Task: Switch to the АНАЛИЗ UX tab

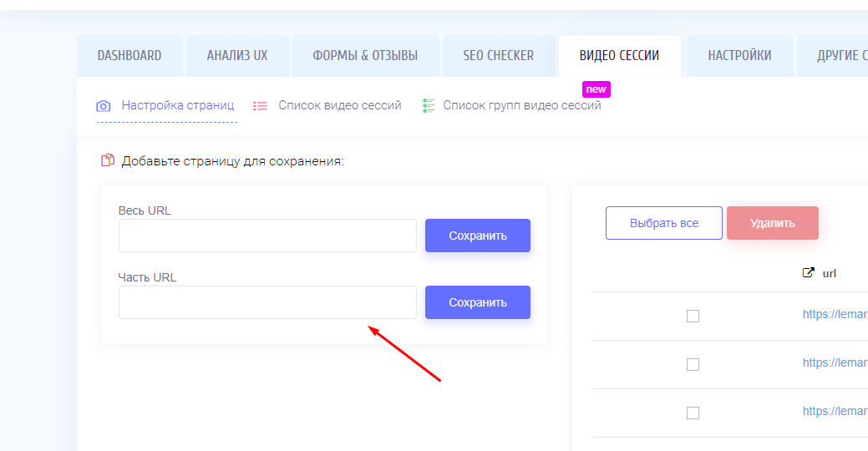Action: 237,56
